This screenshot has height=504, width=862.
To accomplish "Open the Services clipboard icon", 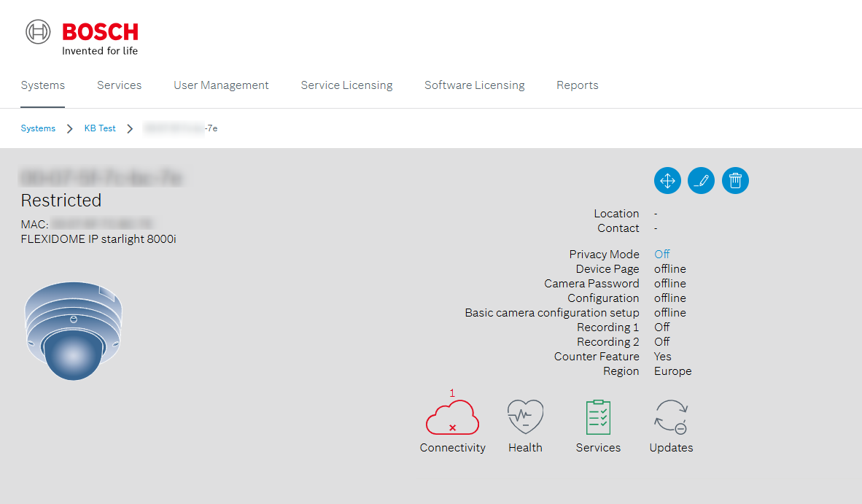I will coord(598,418).
